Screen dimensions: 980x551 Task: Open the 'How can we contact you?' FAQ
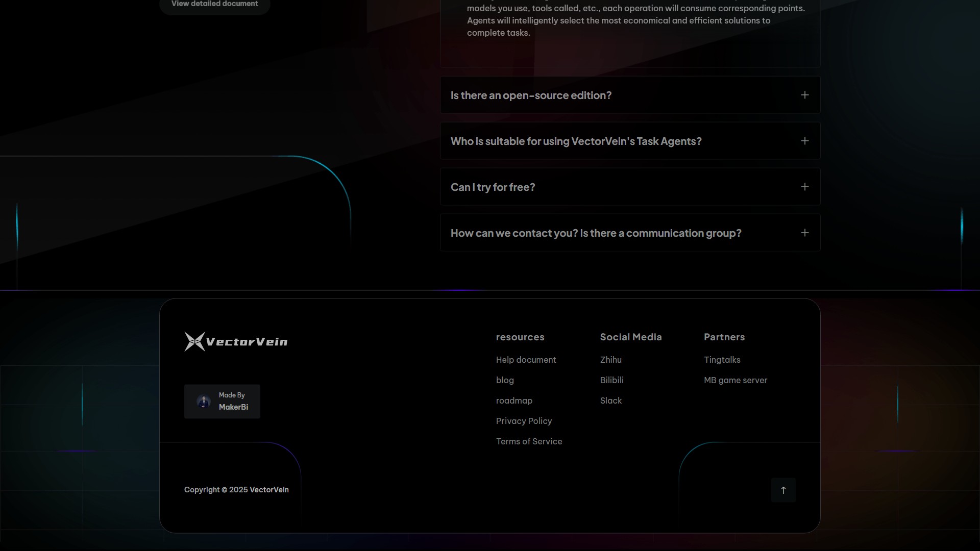(x=596, y=233)
